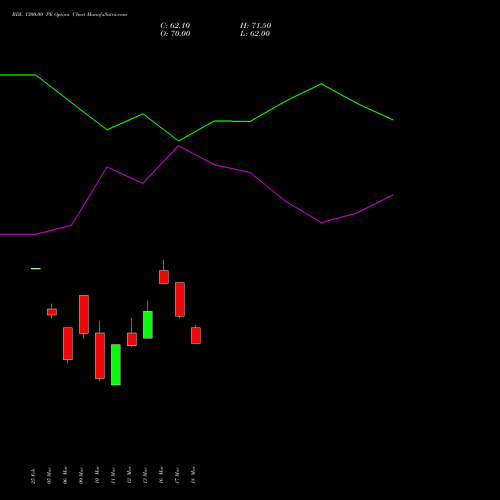Select the 17 Mar date label
The image size is (500, 500).
tap(177, 476)
